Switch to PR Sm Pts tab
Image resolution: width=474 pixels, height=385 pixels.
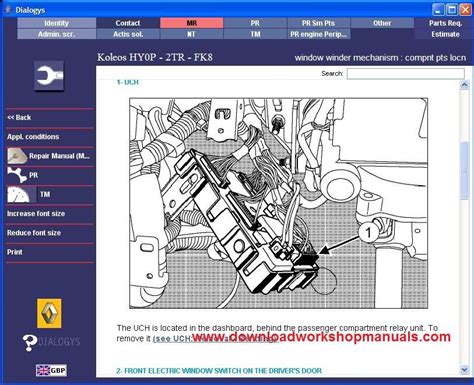pos(318,23)
